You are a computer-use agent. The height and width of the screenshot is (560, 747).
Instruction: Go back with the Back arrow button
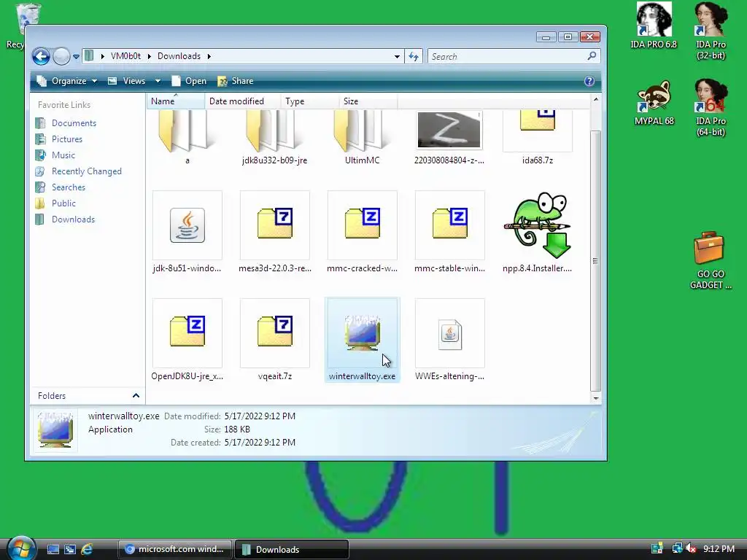41,56
